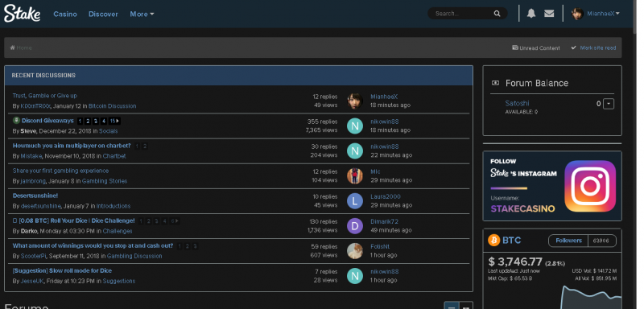This screenshot has height=309, width=644.
Task: Click the MianhaeX avatar in the top bar
Action: coord(577,14)
